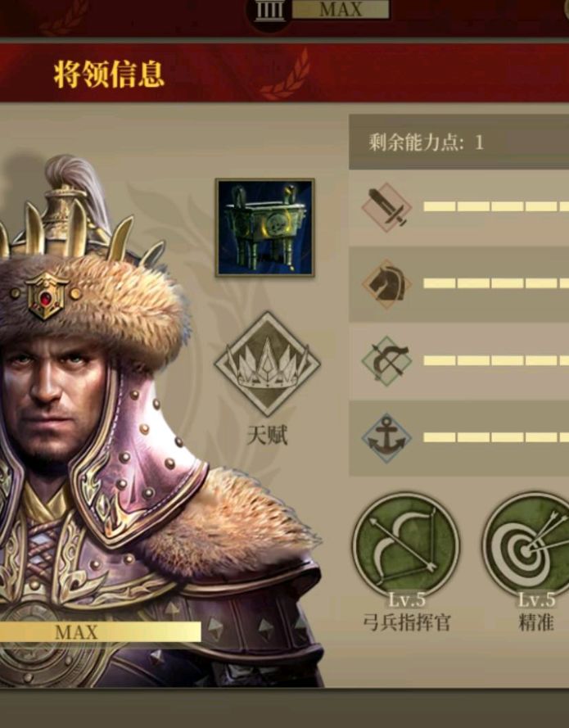This screenshot has width=569, height=728.
Task: Click the bow attribute progress bar
Action: (x=496, y=360)
